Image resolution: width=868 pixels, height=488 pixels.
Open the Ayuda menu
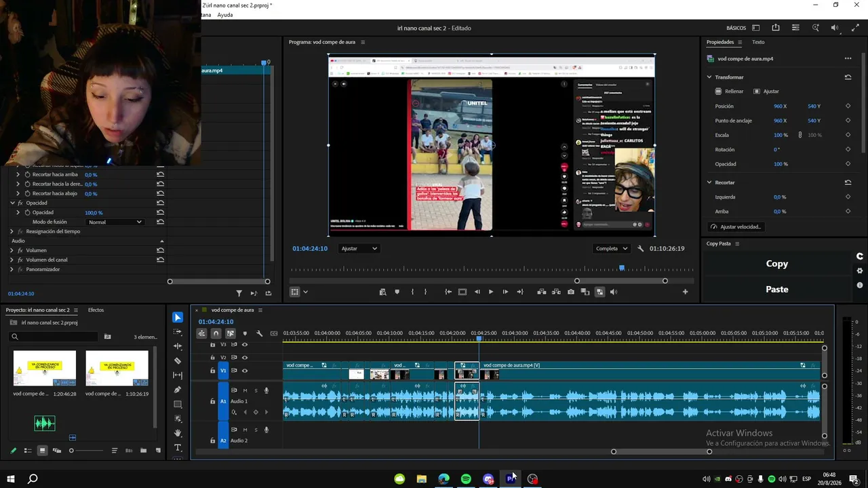[x=225, y=15]
